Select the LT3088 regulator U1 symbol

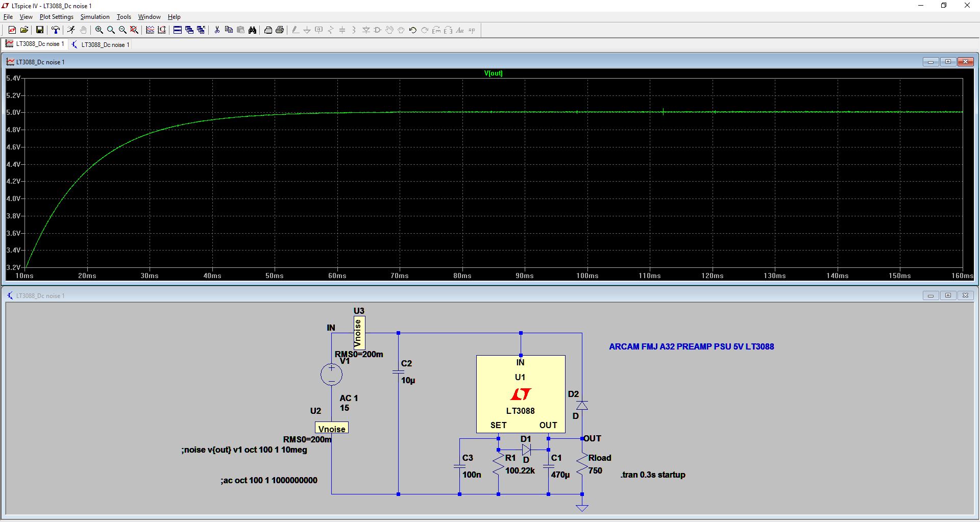pos(521,394)
